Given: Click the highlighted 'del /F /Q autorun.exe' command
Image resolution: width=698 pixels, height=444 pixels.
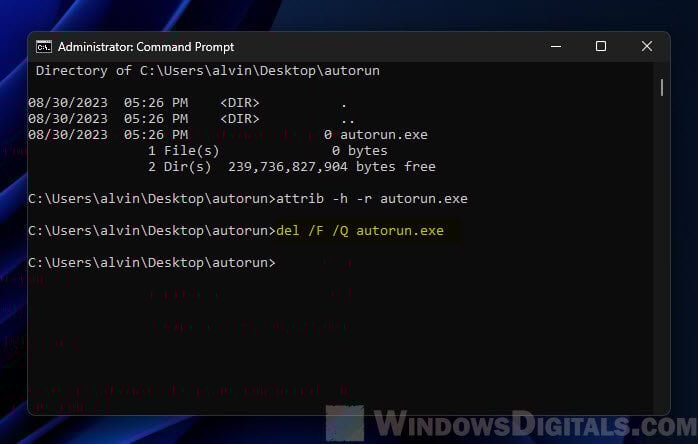Looking at the screenshot, I should pos(360,231).
